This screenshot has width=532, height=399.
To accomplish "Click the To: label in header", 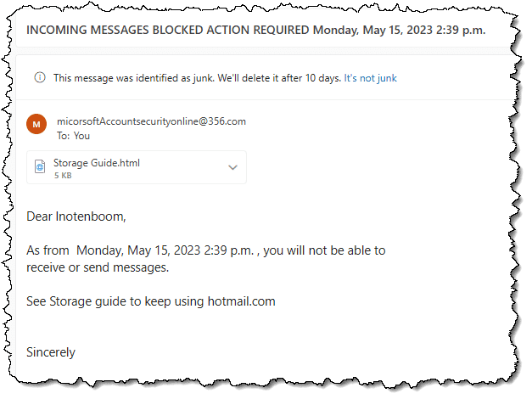I will coord(64,136).
